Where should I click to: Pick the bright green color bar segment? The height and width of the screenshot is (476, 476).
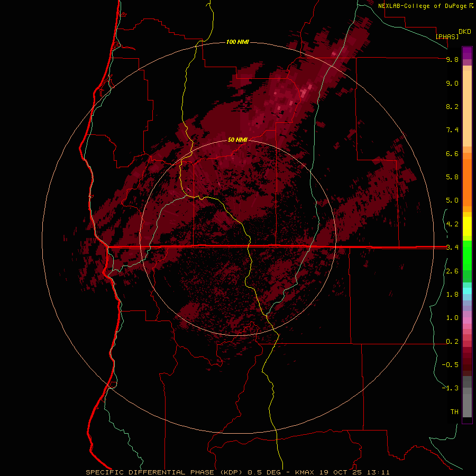point(467,255)
